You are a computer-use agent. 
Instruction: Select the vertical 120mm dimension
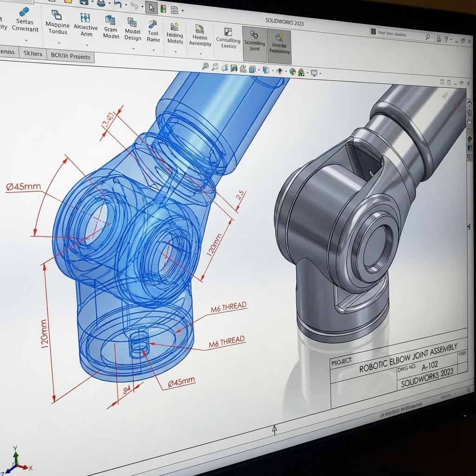44,334
